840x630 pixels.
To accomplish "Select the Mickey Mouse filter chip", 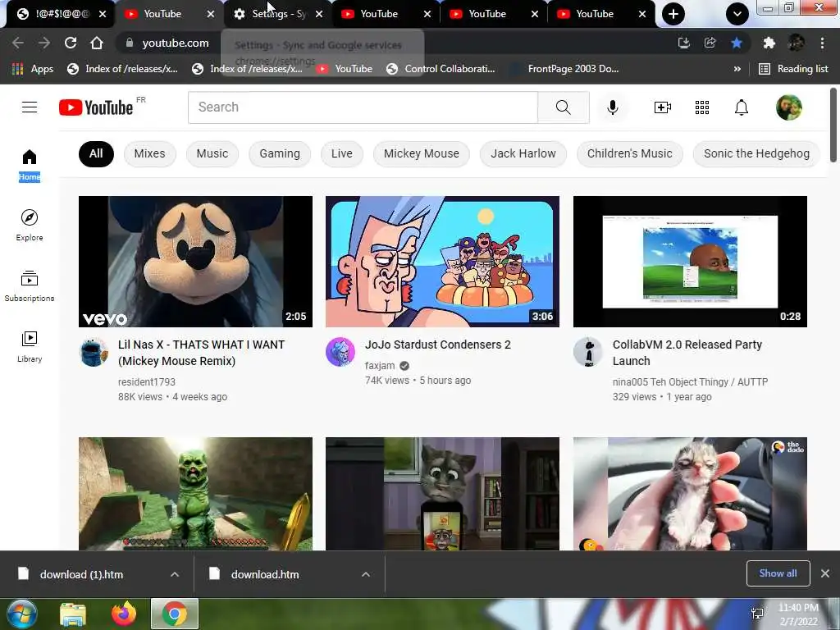I will tap(421, 153).
